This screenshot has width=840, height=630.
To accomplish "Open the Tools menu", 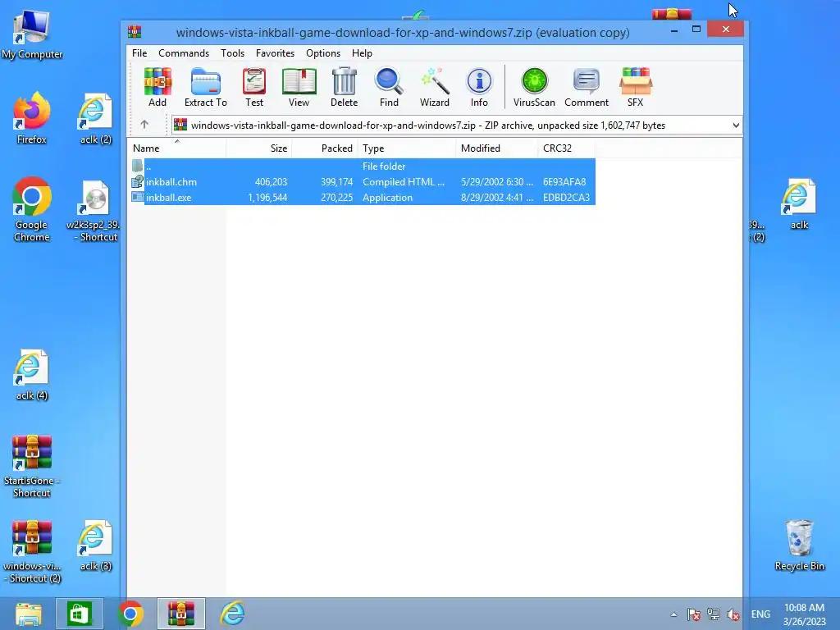I will point(232,53).
